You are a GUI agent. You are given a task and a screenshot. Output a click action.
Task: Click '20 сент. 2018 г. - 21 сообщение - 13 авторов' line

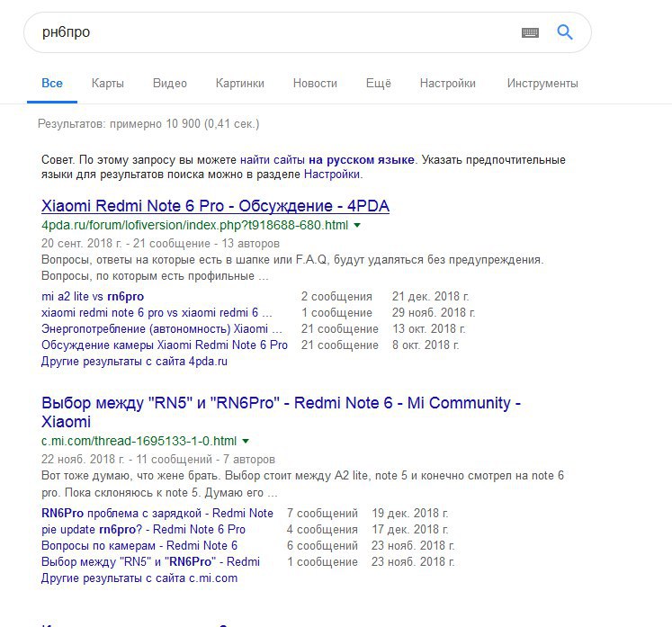(160, 244)
